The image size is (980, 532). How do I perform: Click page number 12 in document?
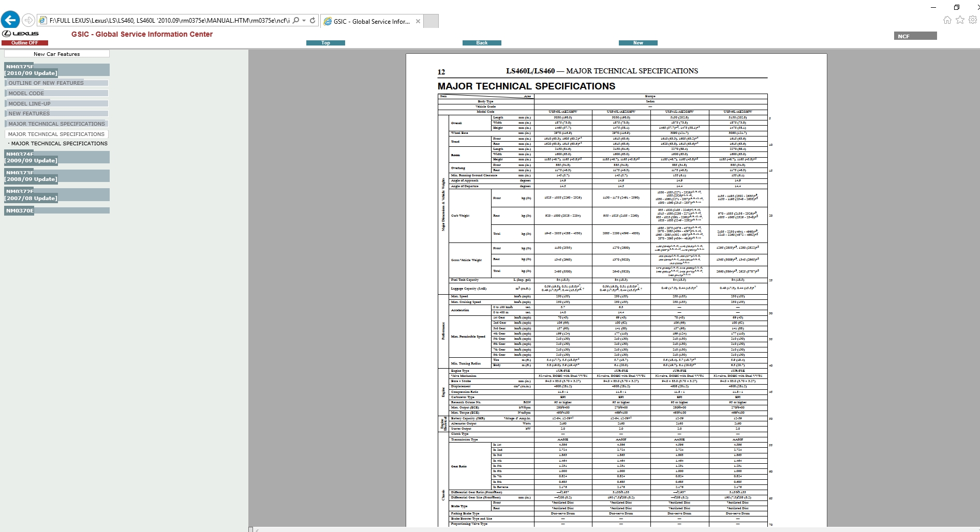click(441, 72)
